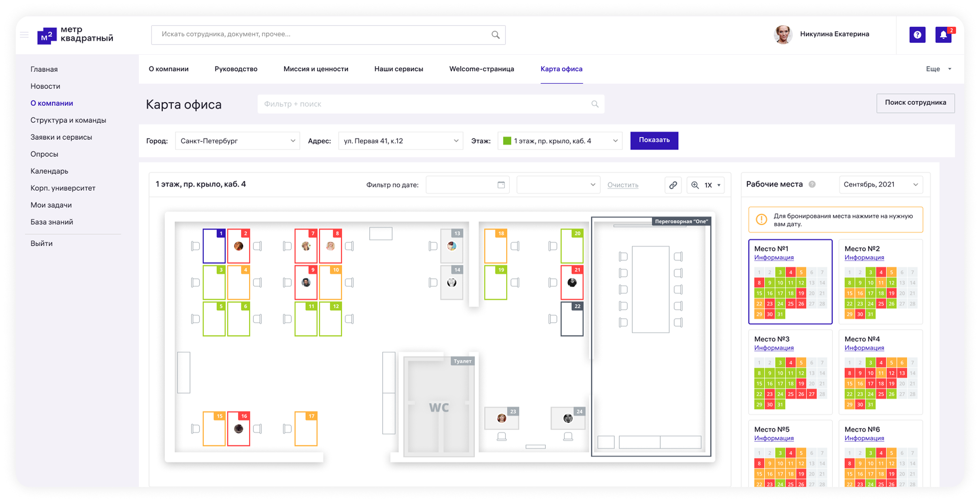Open Календарь in the left sidebar

49,171
